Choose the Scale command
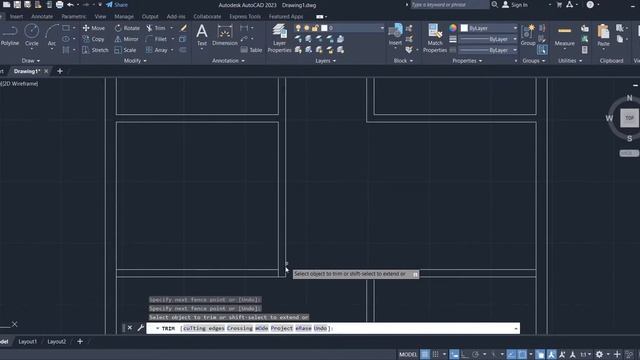 tap(125, 50)
